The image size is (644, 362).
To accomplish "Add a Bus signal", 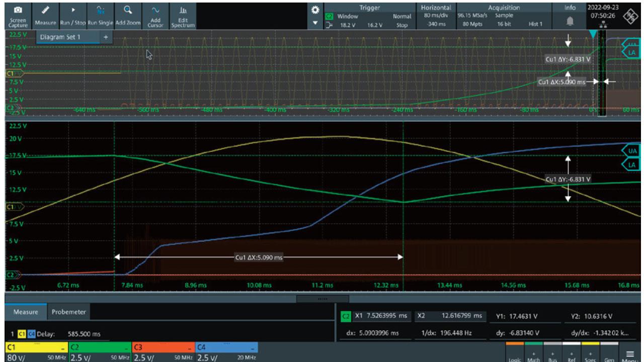I will tap(551, 351).
